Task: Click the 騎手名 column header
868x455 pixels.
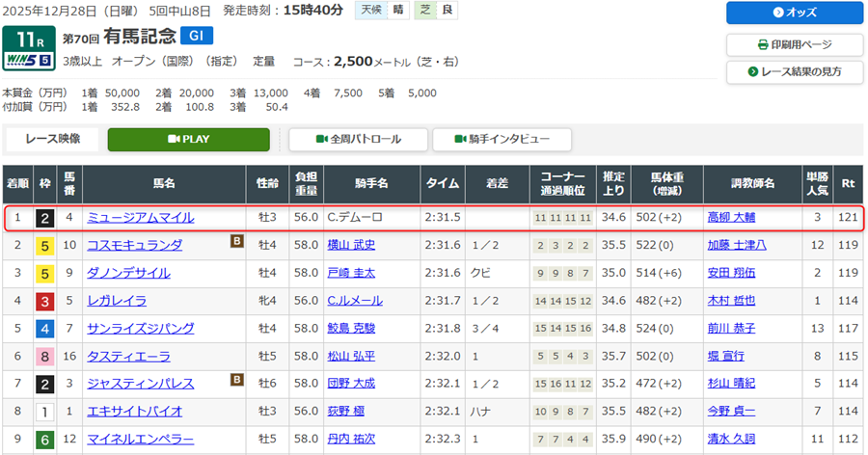Action: 372,184
